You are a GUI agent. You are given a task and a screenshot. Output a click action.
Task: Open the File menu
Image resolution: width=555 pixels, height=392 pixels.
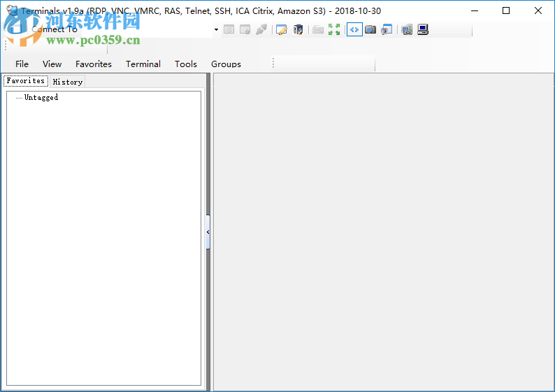pos(22,64)
